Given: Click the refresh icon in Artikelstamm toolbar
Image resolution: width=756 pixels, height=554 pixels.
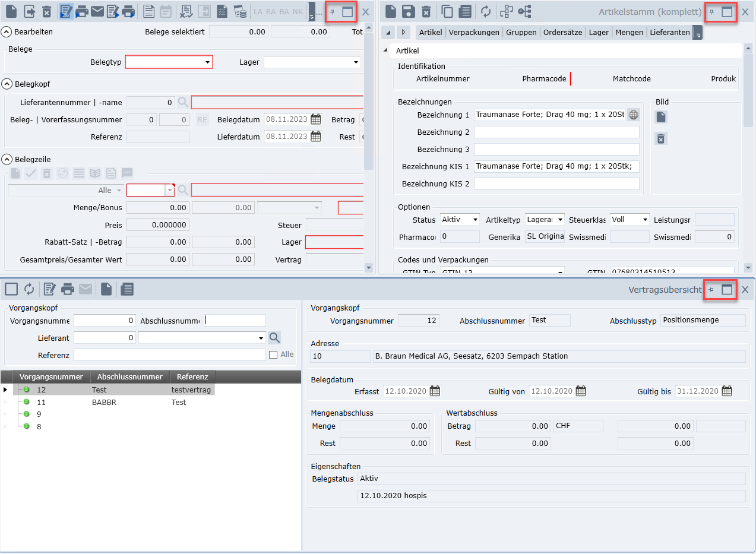Looking at the screenshot, I should 486,11.
